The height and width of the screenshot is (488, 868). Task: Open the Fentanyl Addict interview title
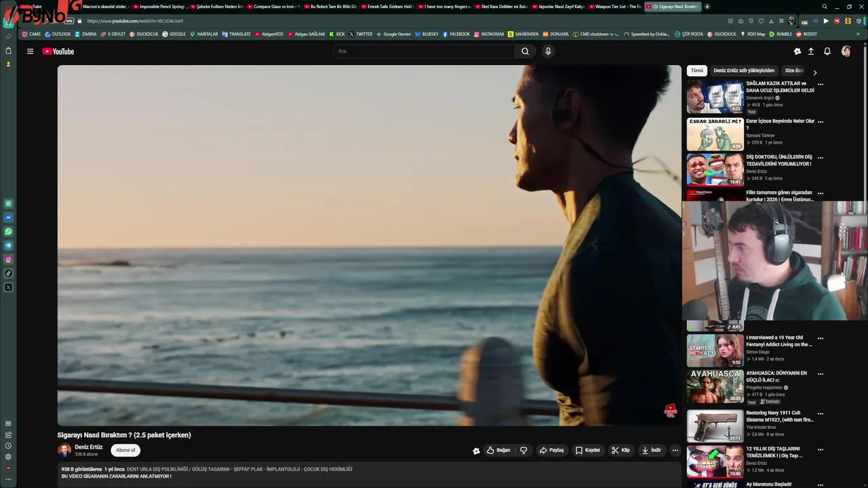(779, 341)
